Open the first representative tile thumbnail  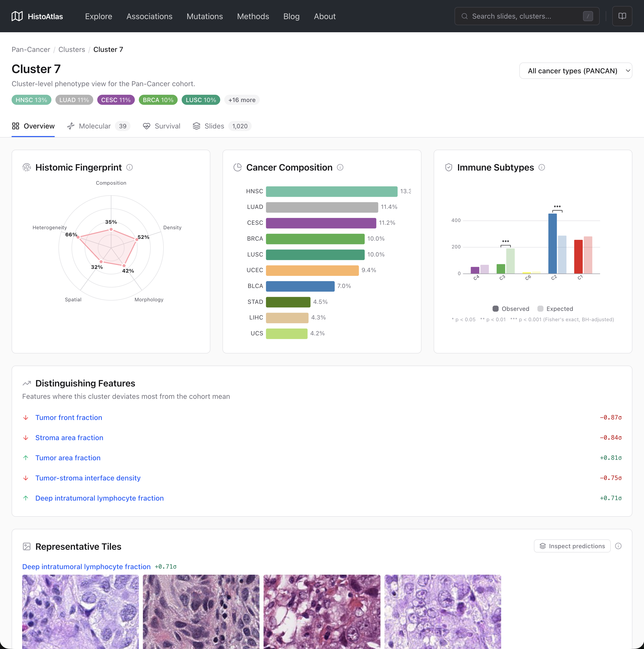click(x=81, y=611)
